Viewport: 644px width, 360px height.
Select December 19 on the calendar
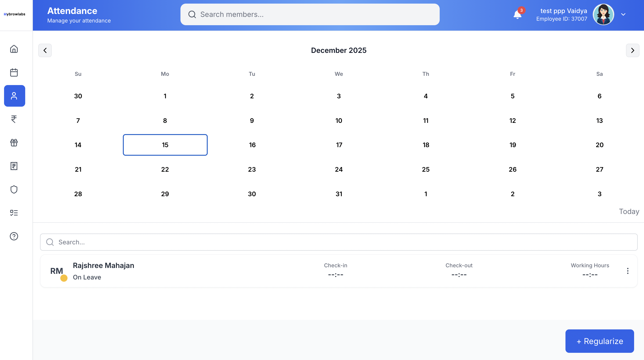513,145
